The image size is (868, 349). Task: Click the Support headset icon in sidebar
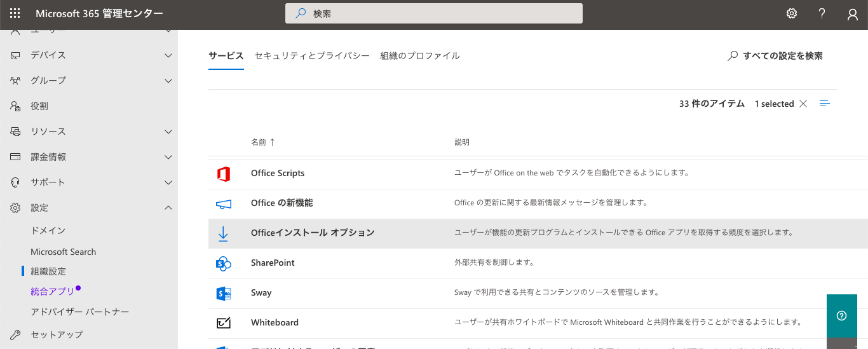[16, 182]
